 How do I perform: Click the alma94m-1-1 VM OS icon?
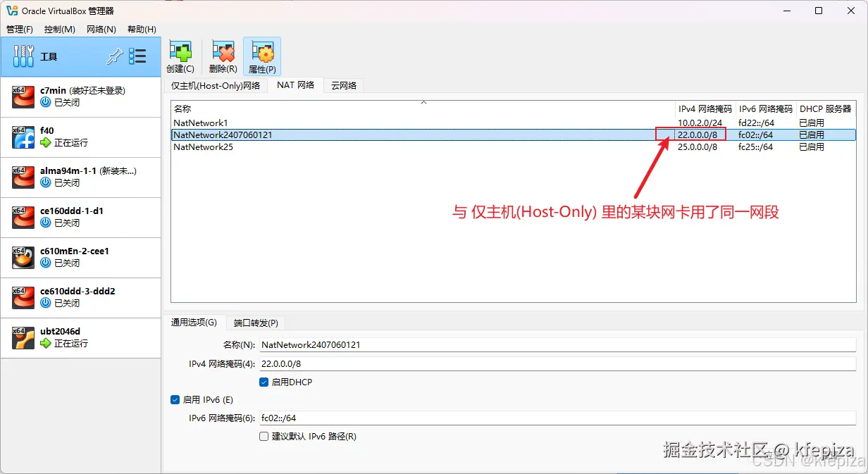click(23, 177)
